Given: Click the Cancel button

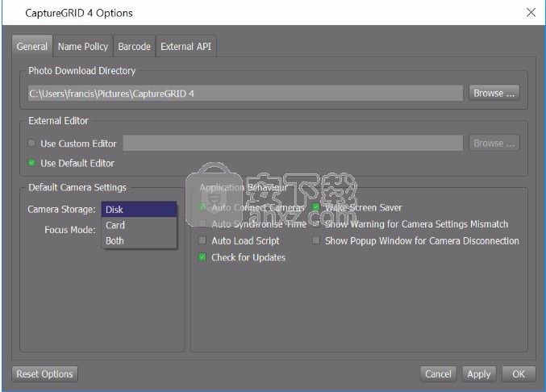Looking at the screenshot, I should [x=438, y=374].
